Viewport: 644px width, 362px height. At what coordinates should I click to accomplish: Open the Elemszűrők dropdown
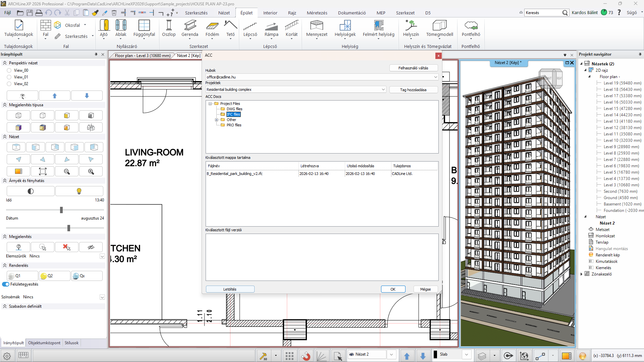tap(102, 256)
